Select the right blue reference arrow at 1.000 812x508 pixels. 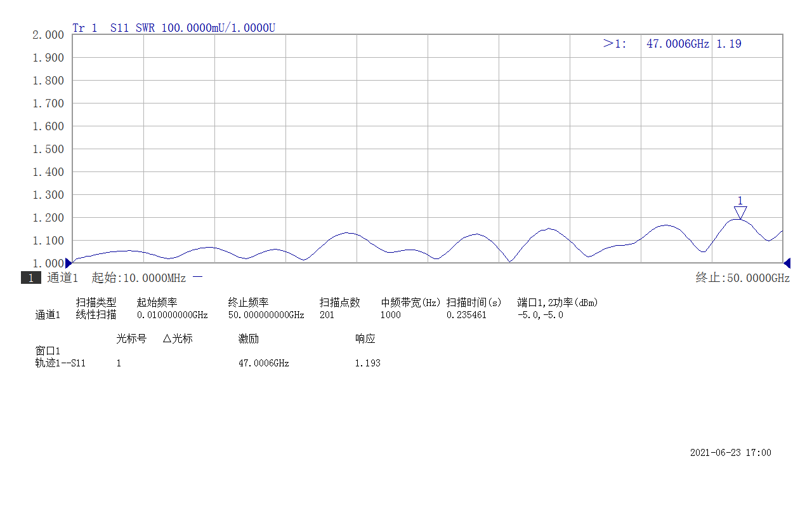pyautogui.click(x=787, y=263)
